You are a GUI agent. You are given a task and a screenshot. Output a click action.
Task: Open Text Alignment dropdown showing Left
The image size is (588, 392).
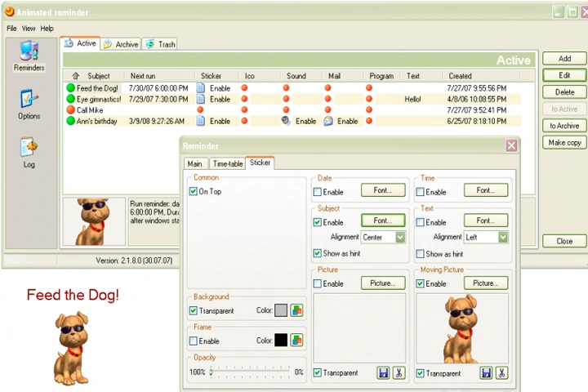(486, 238)
